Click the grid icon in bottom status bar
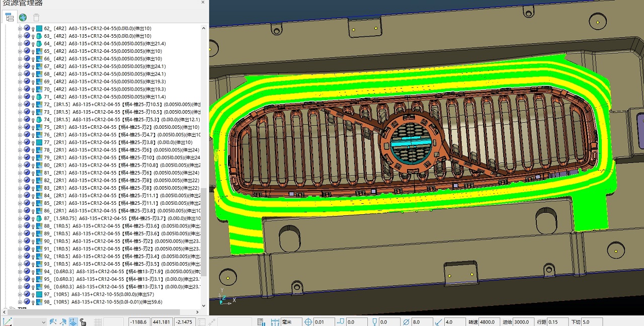The image size is (644, 326). pyautogui.click(x=98, y=322)
